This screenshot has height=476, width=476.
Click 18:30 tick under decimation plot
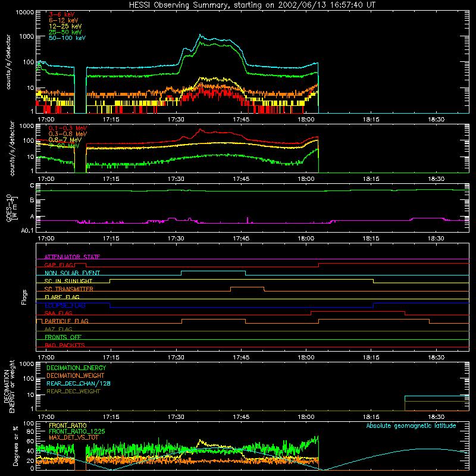436,417
